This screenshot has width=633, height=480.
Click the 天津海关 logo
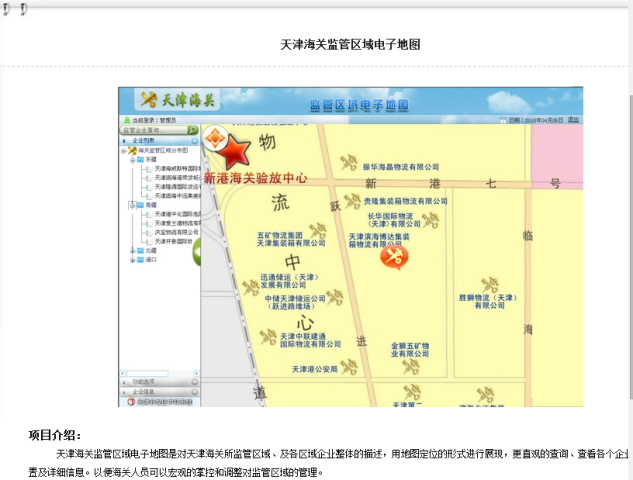(178, 100)
